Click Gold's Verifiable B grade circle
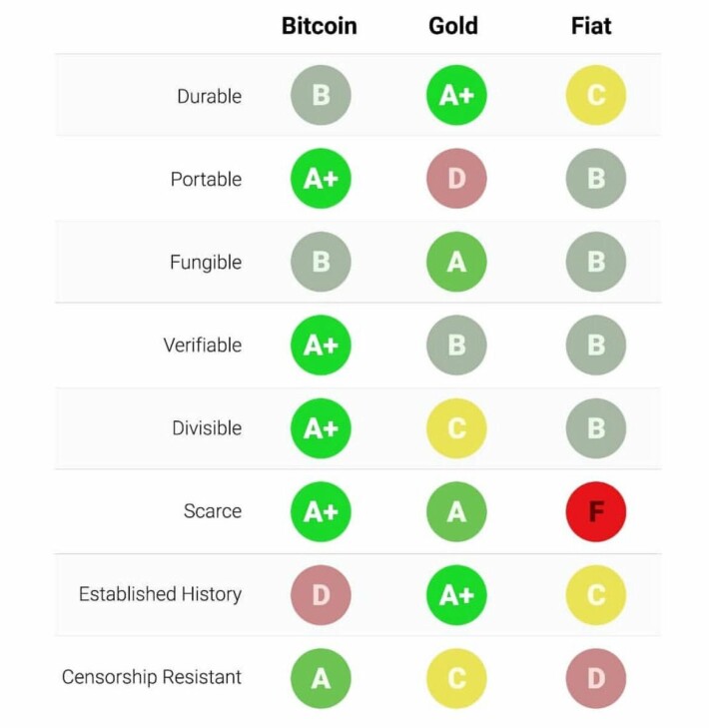Screen dimensions: 709x728 point(456,345)
